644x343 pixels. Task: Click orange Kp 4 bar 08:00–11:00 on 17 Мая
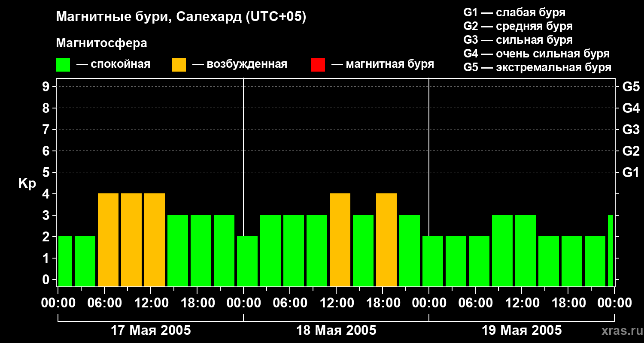coord(131,240)
